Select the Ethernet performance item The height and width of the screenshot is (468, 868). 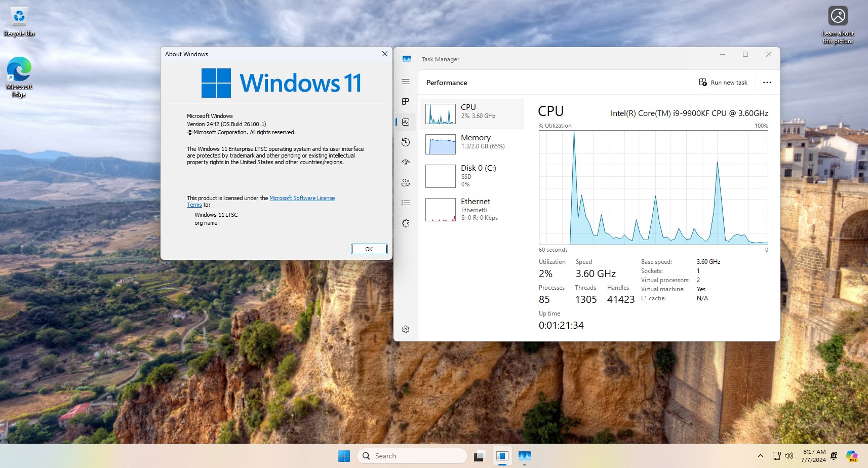472,209
